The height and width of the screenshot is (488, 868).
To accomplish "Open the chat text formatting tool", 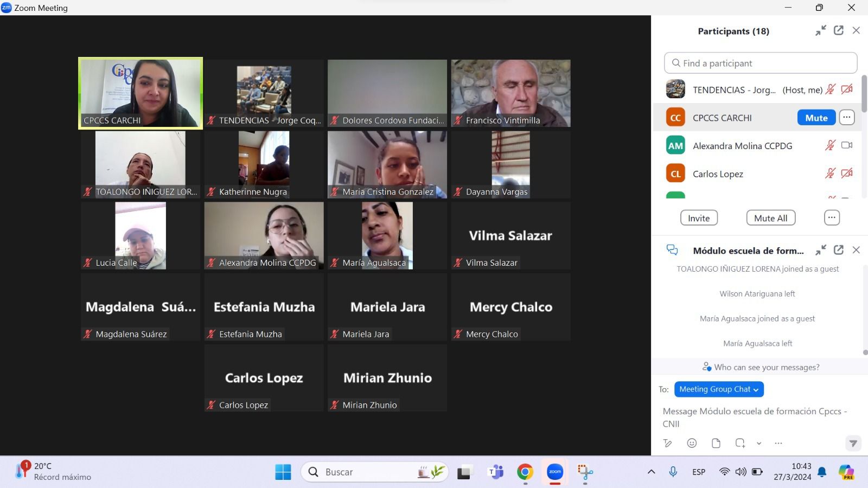I will pyautogui.click(x=668, y=443).
